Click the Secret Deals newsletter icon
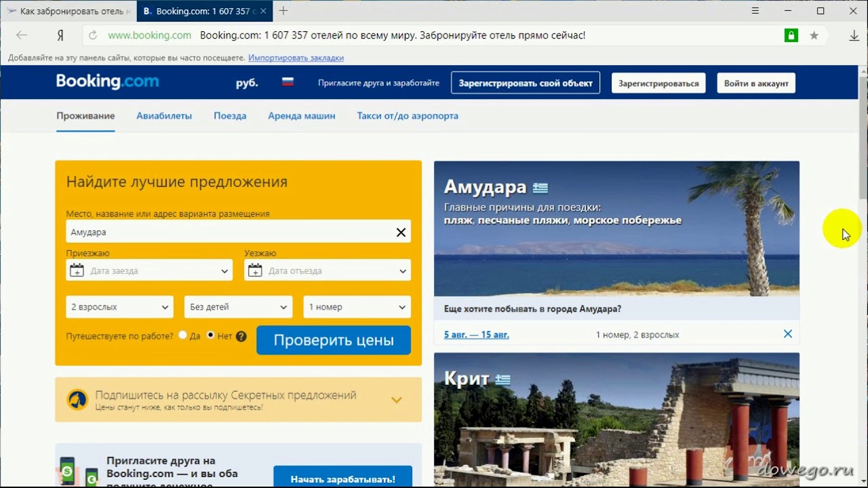 pos(77,400)
